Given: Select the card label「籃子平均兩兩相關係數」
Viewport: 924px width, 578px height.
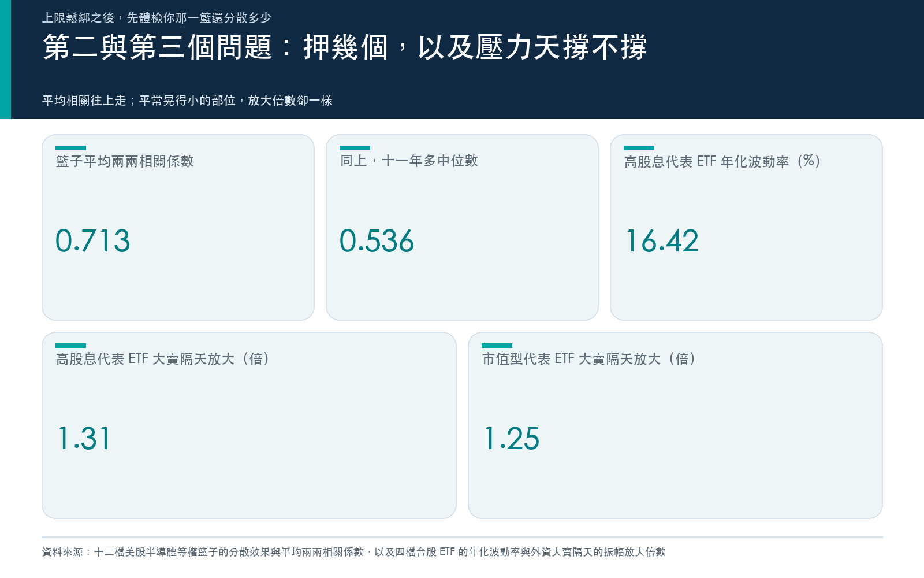Looking at the screenshot, I should [x=125, y=161].
